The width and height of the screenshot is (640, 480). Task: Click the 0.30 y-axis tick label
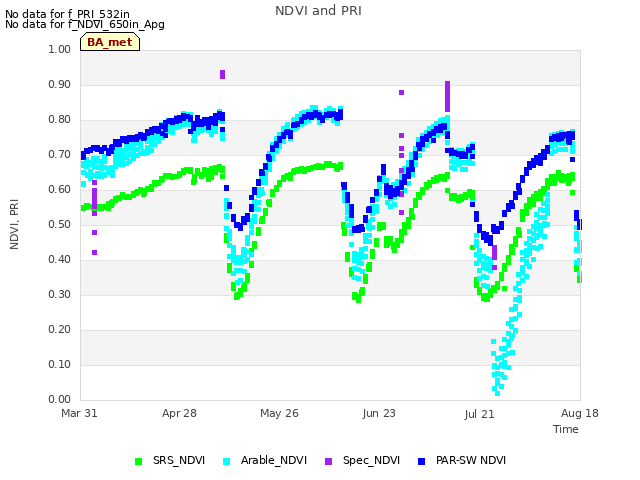tap(60, 294)
